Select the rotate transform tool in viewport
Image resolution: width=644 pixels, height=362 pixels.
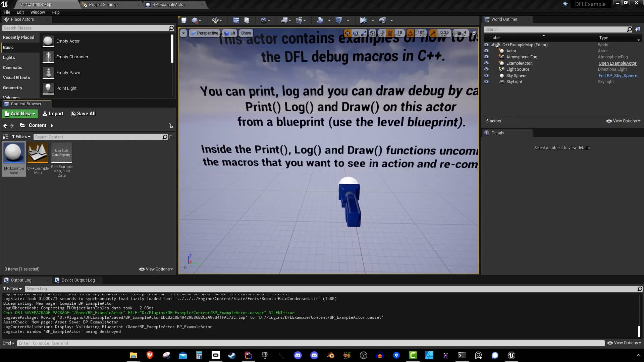(x=356, y=33)
